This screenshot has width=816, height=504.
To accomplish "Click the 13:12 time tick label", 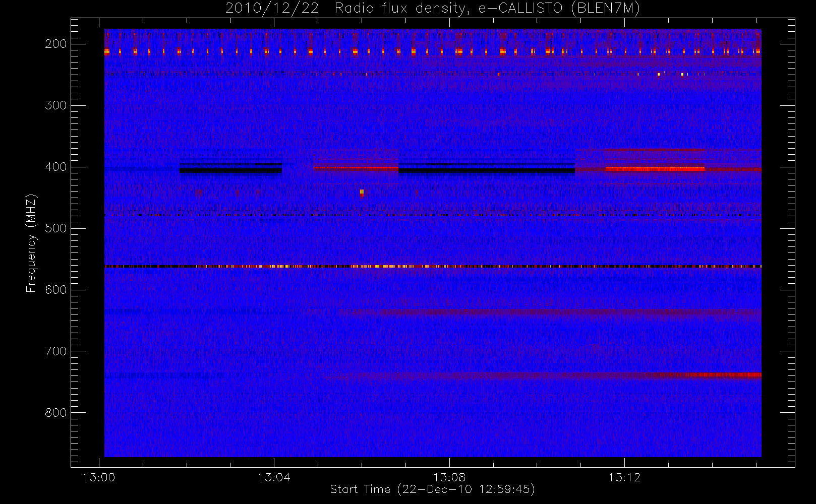I will (624, 477).
